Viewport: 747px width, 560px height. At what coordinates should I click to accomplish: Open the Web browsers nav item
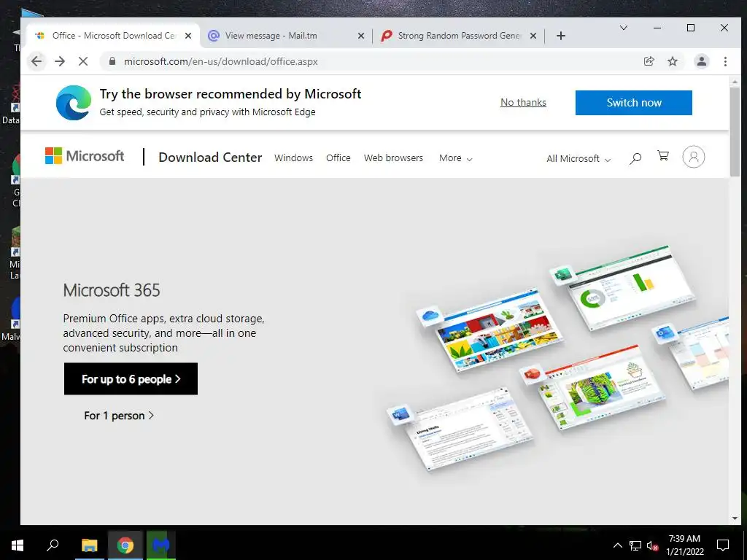click(393, 157)
